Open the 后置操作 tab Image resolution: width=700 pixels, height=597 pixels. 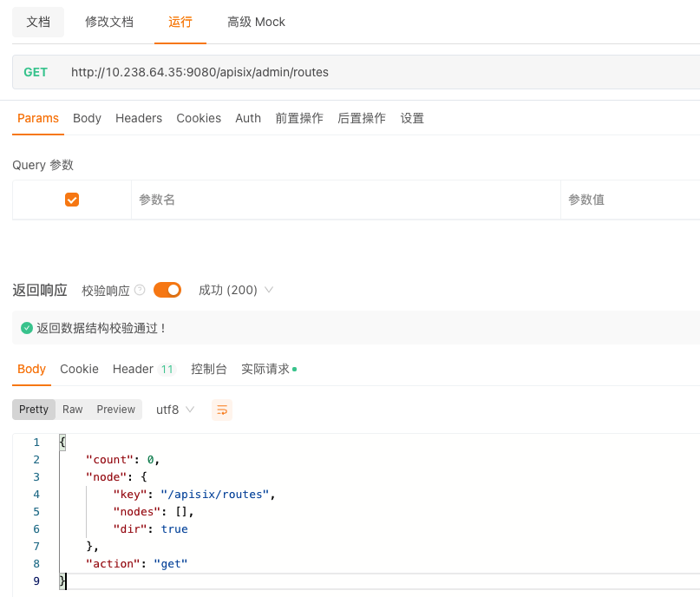click(362, 118)
